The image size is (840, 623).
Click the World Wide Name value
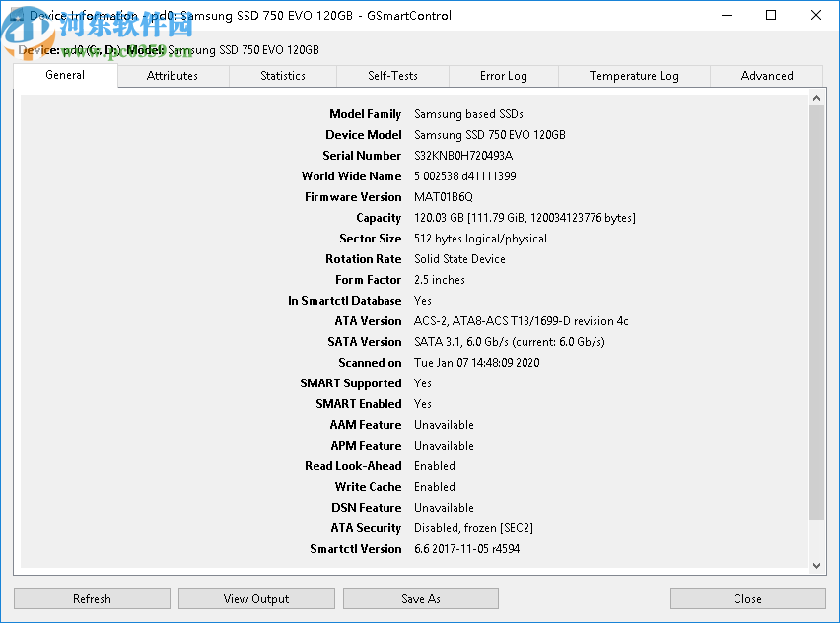pyautogui.click(x=465, y=176)
